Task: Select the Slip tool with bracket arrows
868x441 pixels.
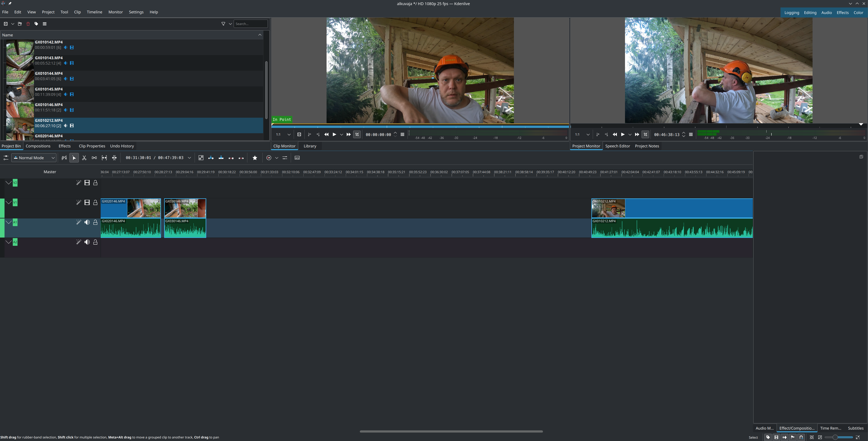Action: click(104, 158)
